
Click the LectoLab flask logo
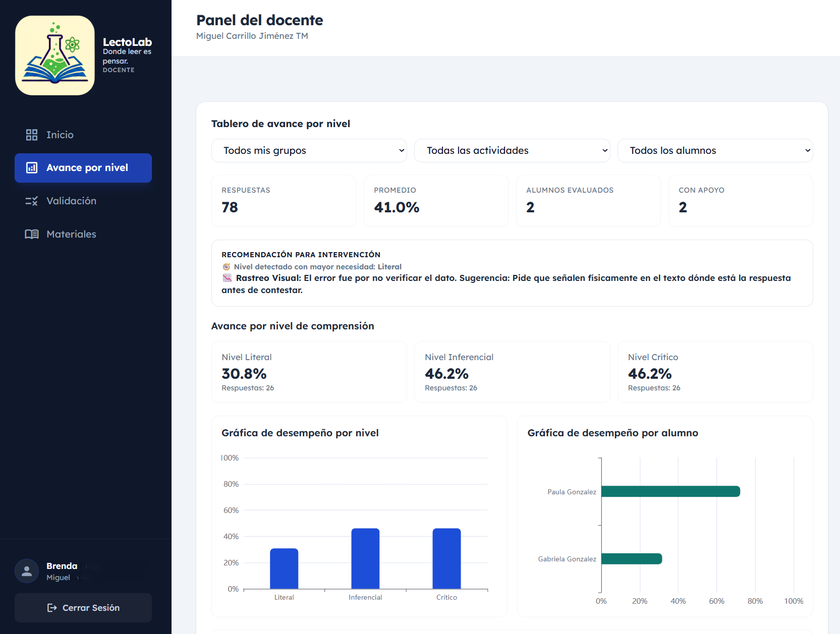[55, 55]
